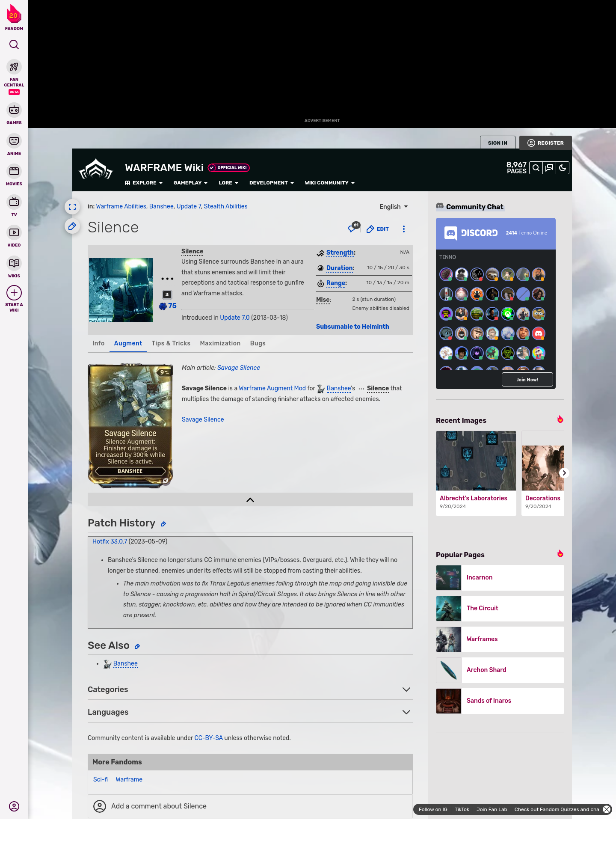Switch to the Maximization tab
Image resolution: width=616 pixels, height=856 pixels.
[x=220, y=343]
